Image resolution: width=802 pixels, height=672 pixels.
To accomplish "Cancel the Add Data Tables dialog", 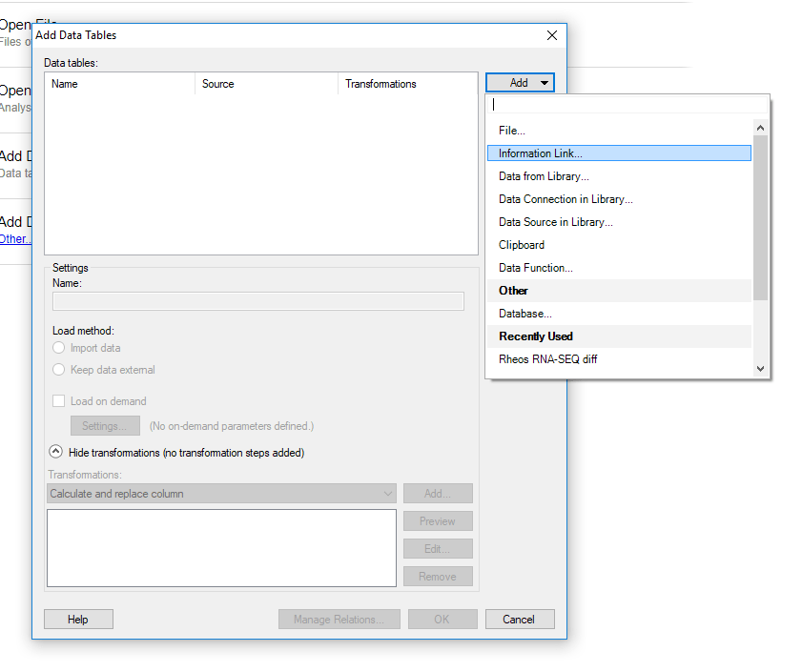I will pyautogui.click(x=519, y=619).
